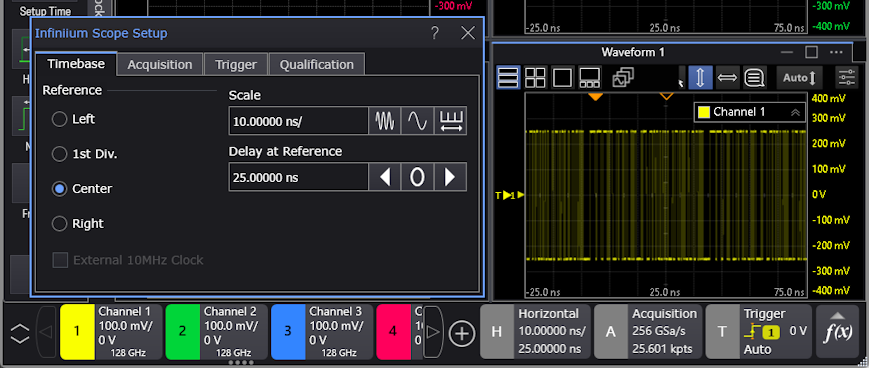Open the waveform settings sliders icon

point(847,78)
